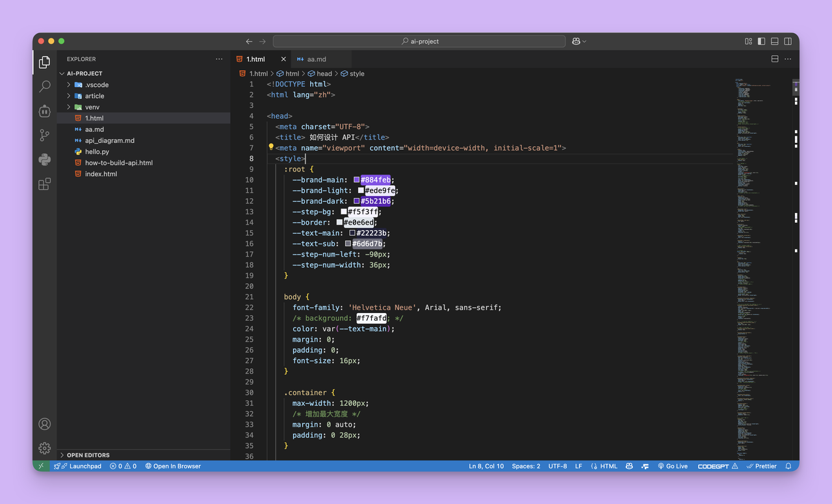Change HTML language mode
This screenshot has height=504, width=832.
pyautogui.click(x=604, y=466)
